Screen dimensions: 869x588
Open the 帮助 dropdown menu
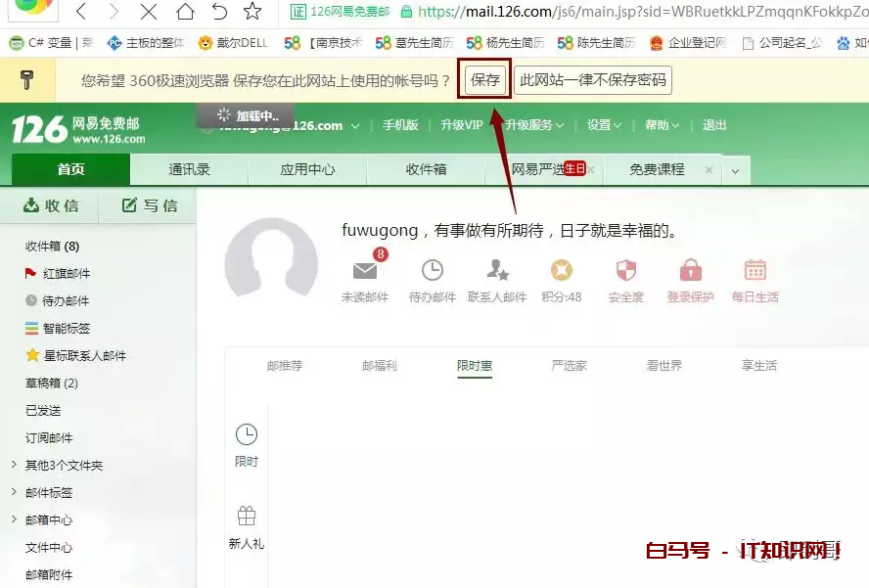point(661,125)
